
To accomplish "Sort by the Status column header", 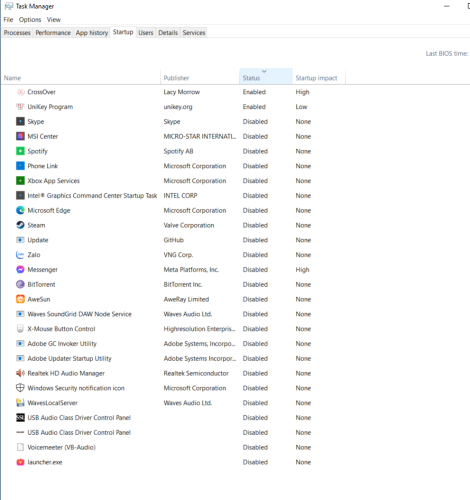I will pos(266,76).
